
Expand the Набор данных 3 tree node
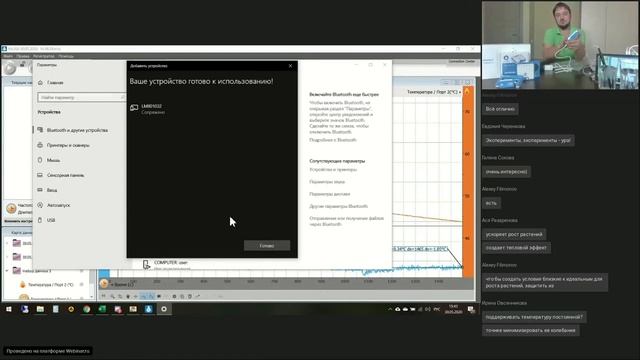[x=7, y=271]
